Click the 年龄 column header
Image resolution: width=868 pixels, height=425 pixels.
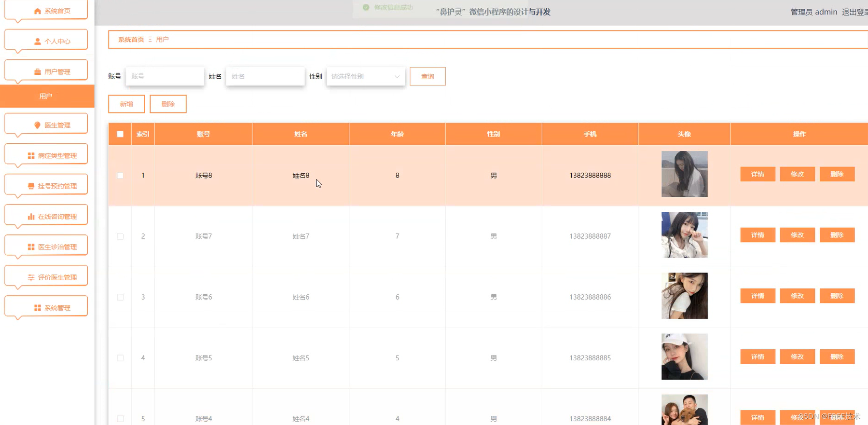(397, 134)
